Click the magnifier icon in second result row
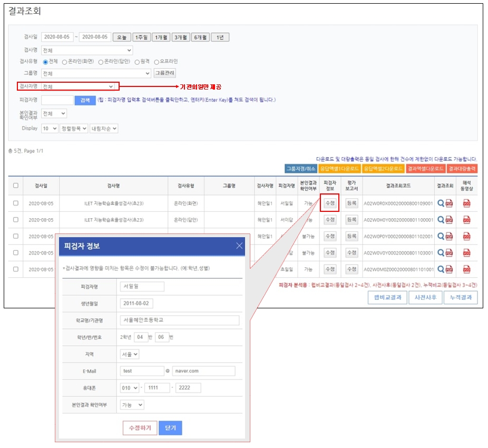Viewport: 488px width, 448px height. click(441, 219)
